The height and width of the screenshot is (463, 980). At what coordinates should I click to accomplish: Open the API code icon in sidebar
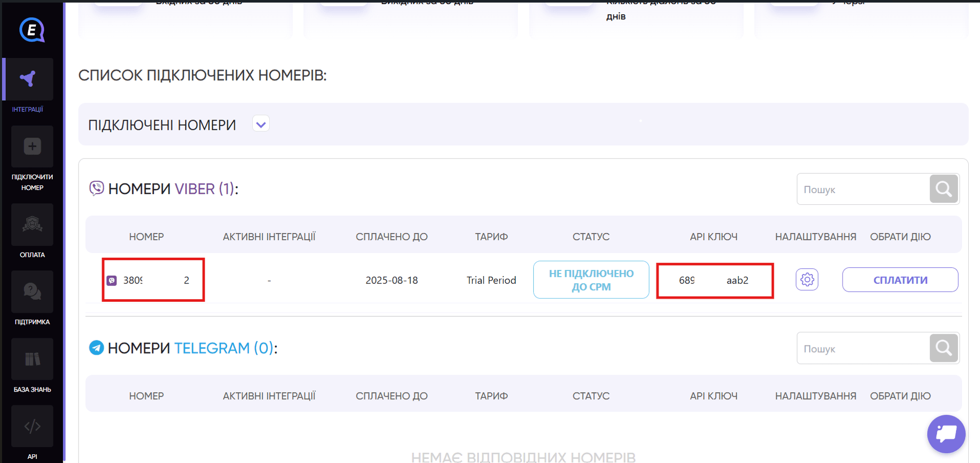point(32,426)
